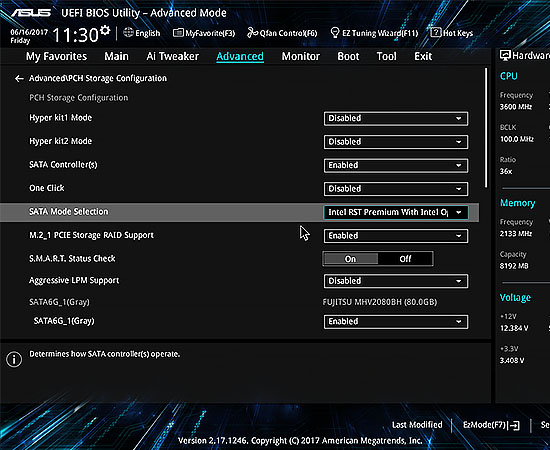Click the MyFavorite(F3) list icon

[x=178, y=33]
